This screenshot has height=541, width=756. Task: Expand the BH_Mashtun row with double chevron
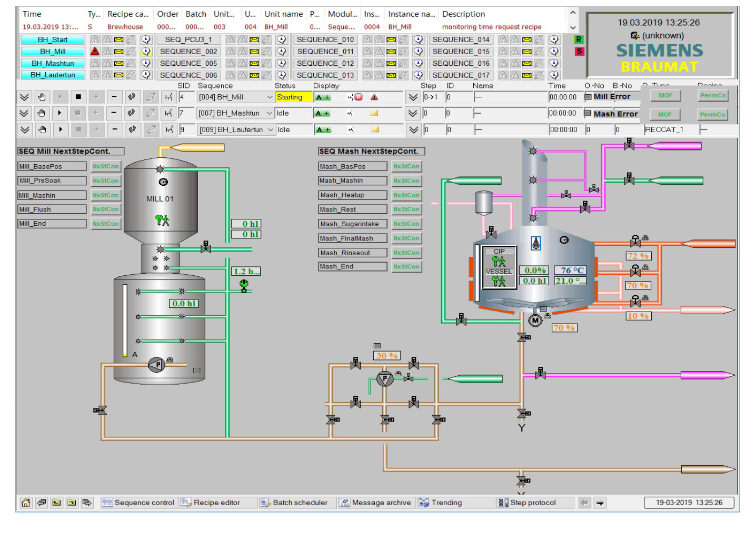[x=24, y=113]
